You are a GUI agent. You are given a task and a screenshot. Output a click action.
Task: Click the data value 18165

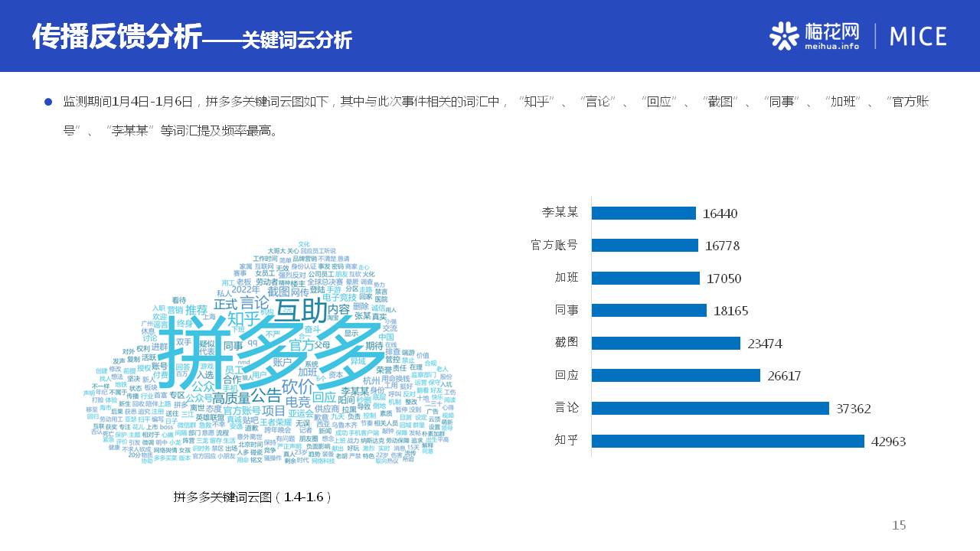pos(730,311)
